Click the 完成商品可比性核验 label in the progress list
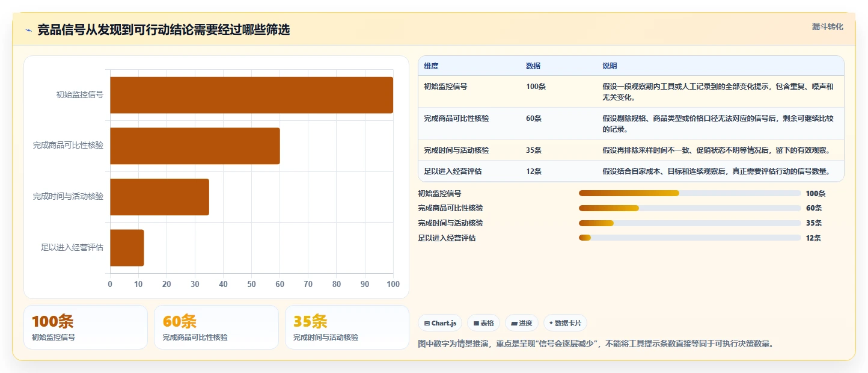Screen dimensions: 868x373 (450, 208)
